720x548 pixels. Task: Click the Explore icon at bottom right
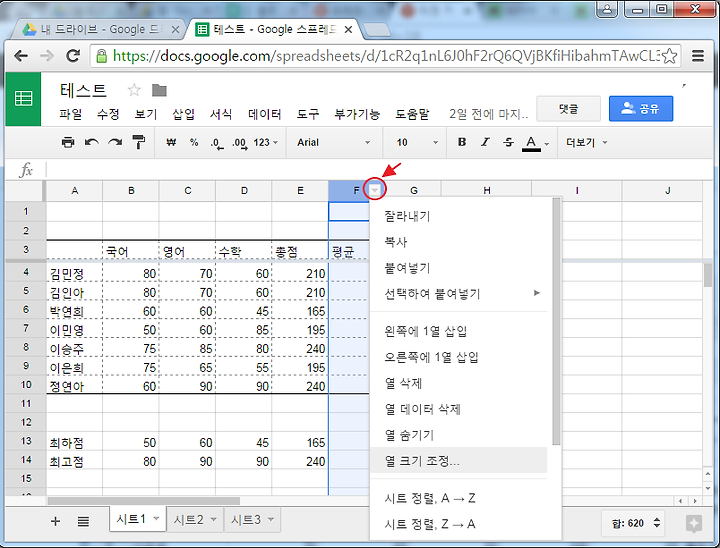[693, 523]
